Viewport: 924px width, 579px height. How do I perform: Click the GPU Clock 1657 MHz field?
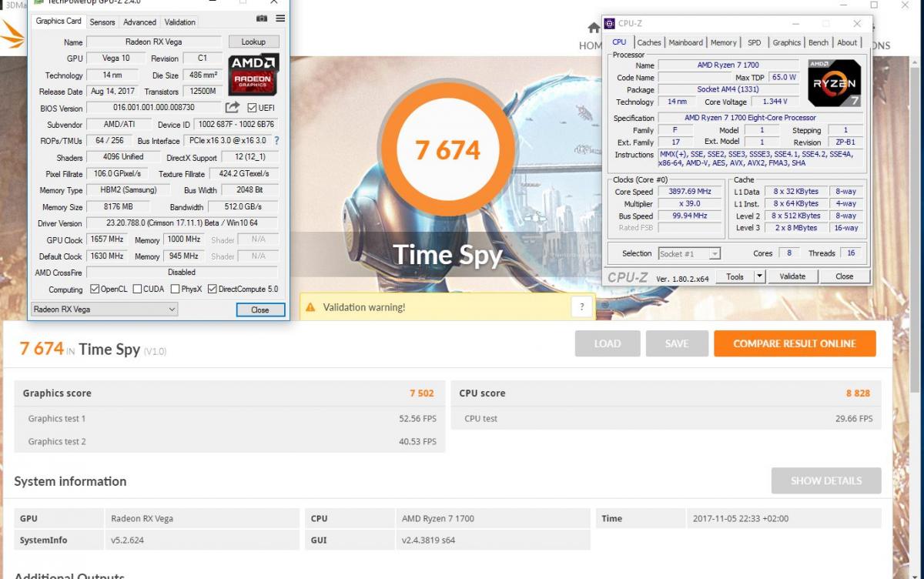point(106,239)
